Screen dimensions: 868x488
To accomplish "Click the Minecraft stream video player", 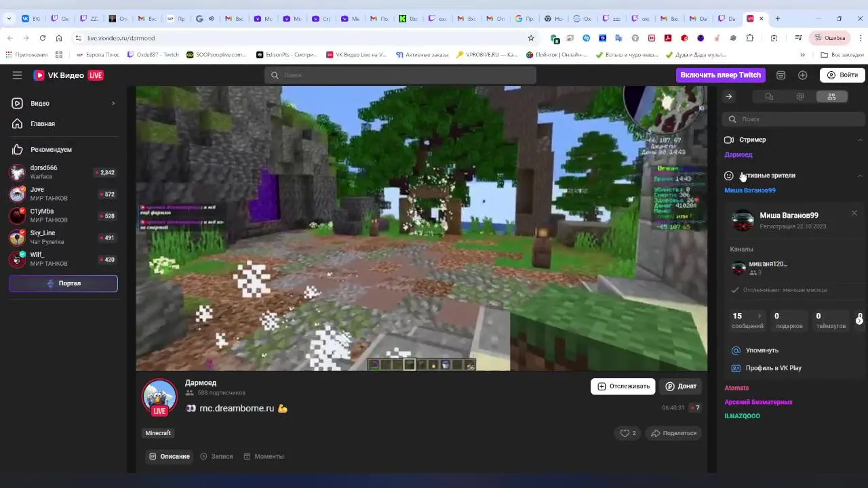I will [422, 228].
